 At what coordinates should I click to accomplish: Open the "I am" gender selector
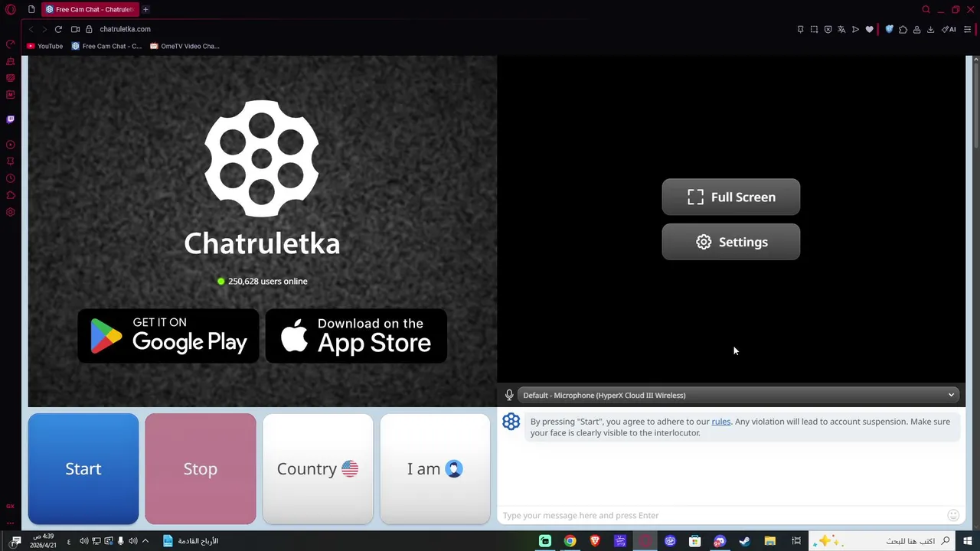point(435,468)
